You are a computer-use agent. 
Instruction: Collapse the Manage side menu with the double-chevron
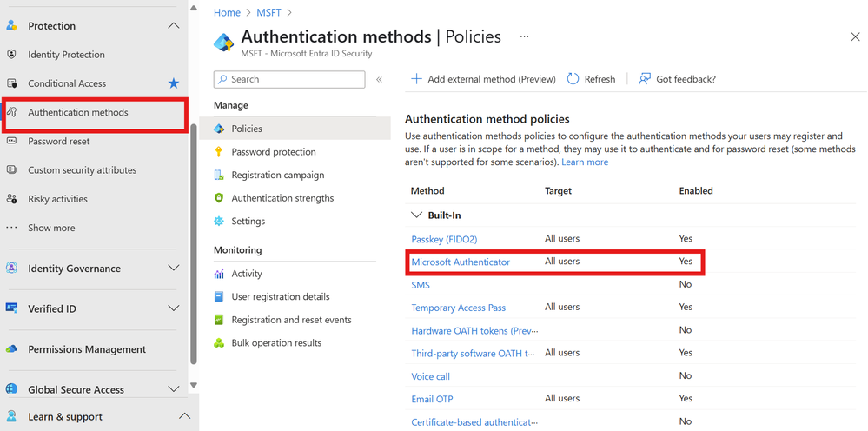[x=379, y=79]
